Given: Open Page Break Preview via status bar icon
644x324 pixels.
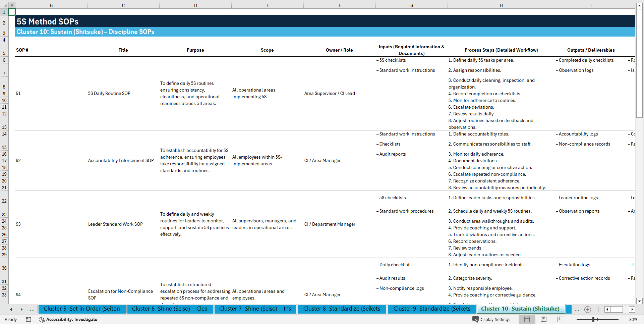Looking at the screenshot, I should [560, 319].
